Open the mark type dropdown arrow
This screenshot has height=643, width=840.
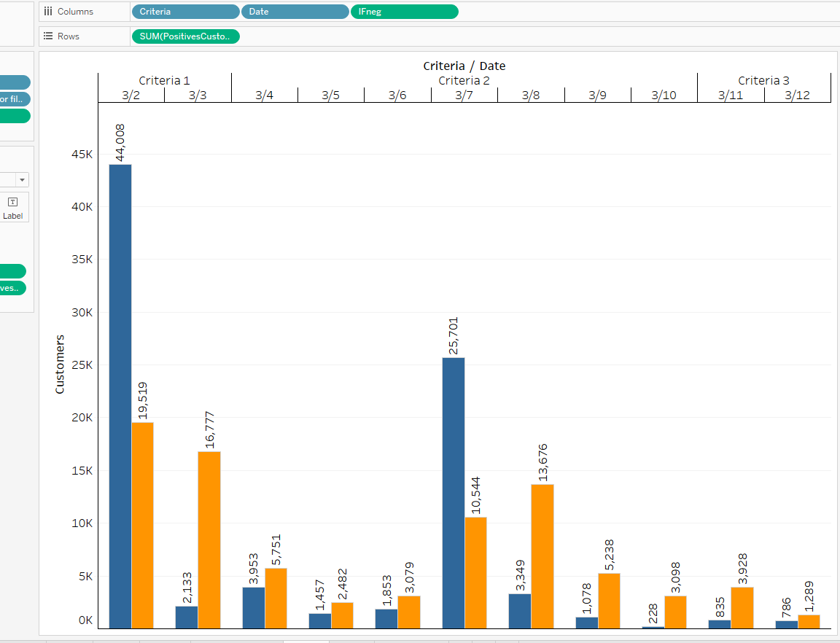click(22, 180)
